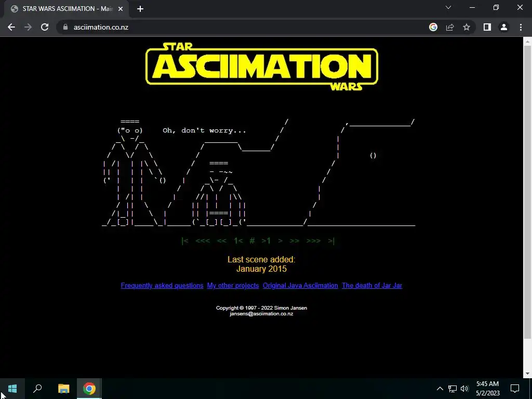Click the Oh, don't worry... caption
532x399 pixels.
tap(204, 130)
